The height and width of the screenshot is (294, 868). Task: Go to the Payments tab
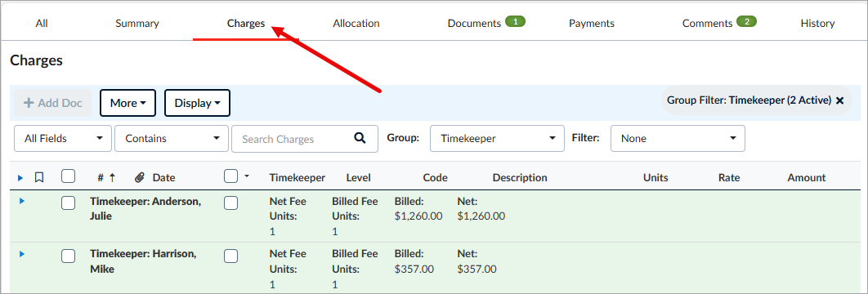pos(592,23)
